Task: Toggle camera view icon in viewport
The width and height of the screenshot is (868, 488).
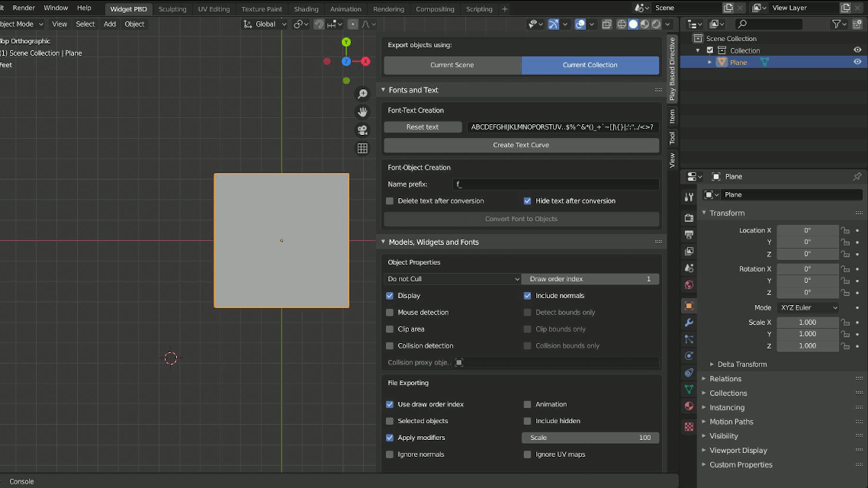Action: [363, 130]
